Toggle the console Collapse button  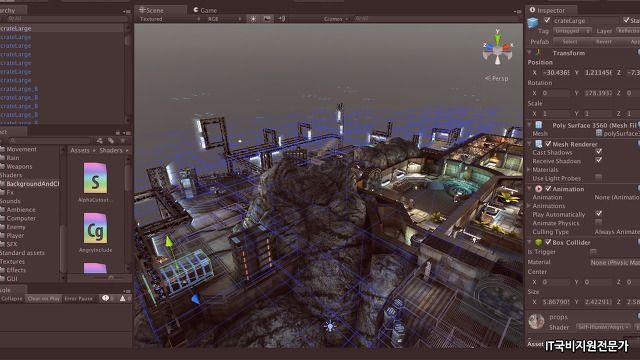(x=12, y=298)
